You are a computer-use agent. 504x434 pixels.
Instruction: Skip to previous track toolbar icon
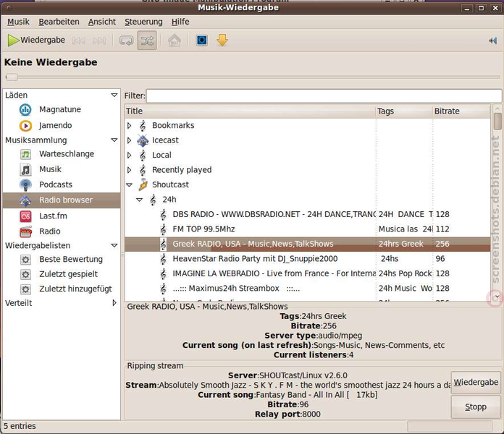pos(78,41)
